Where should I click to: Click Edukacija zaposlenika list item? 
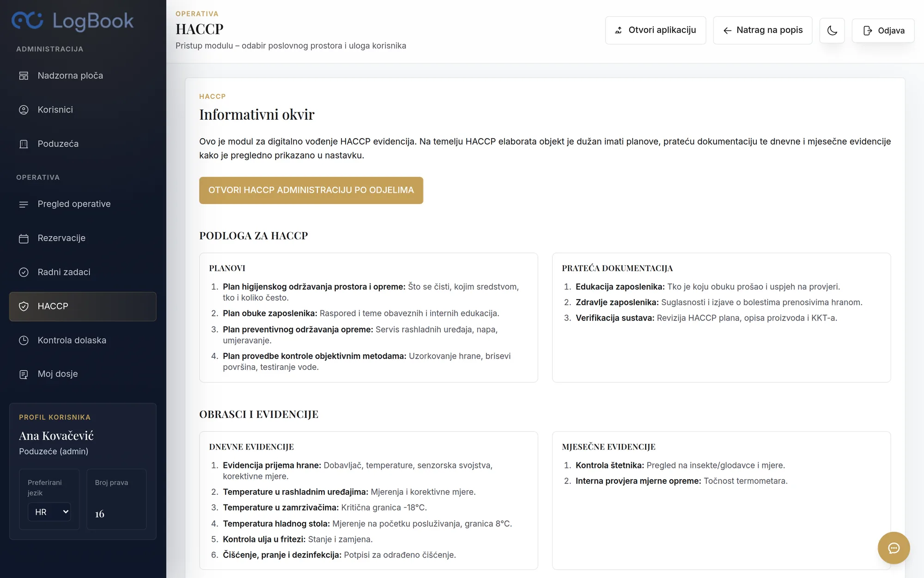pos(708,287)
